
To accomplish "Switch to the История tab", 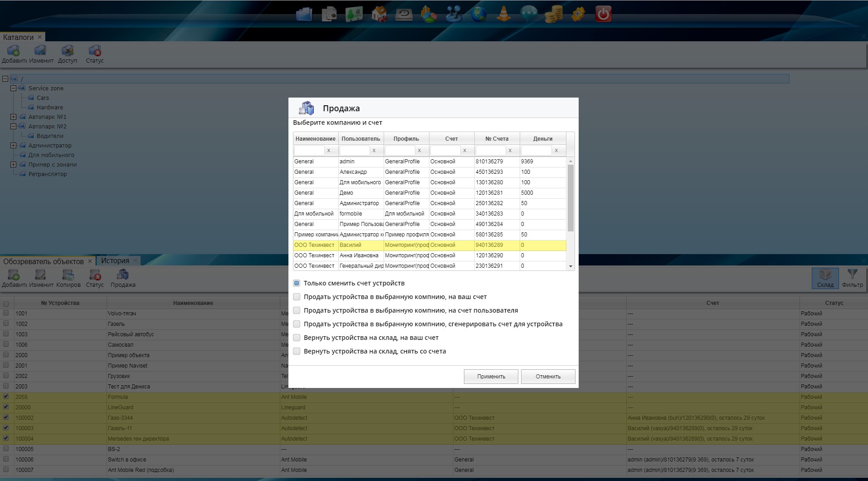I will tap(115, 261).
